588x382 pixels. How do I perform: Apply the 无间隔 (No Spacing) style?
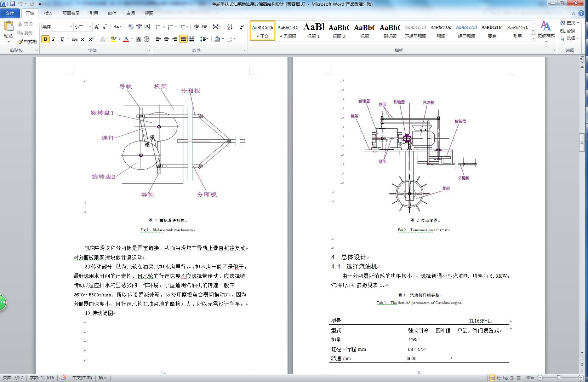point(288,30)
